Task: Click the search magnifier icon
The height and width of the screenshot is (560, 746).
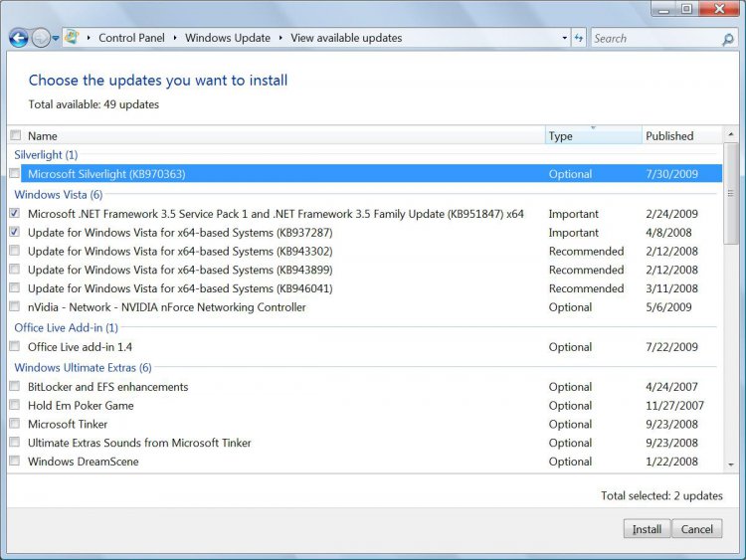Action: [x=727, y=39]
